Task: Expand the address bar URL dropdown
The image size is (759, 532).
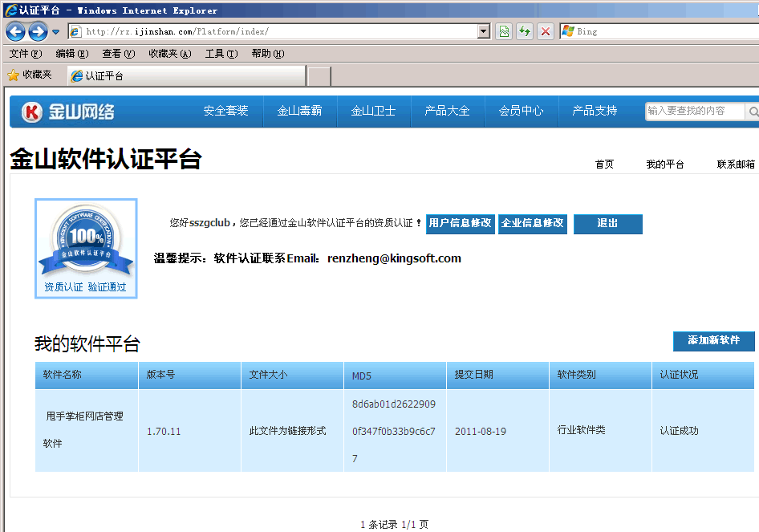Action: (483, 31)
